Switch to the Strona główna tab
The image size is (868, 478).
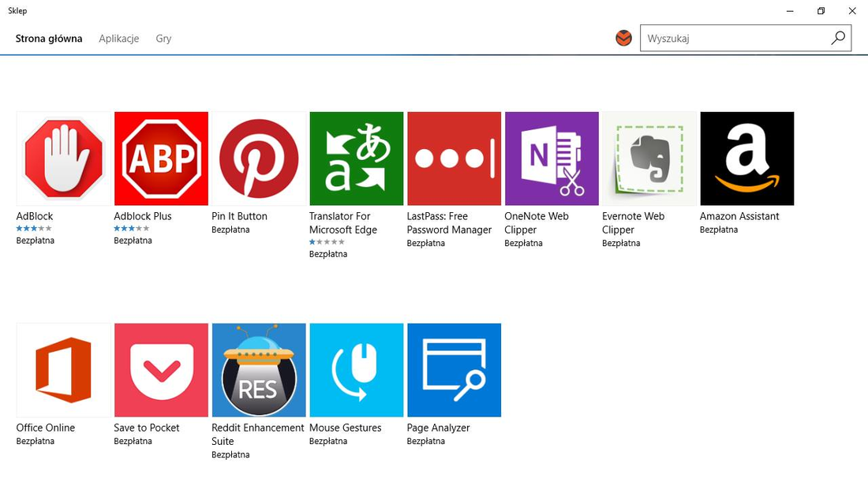coord(49,39)
